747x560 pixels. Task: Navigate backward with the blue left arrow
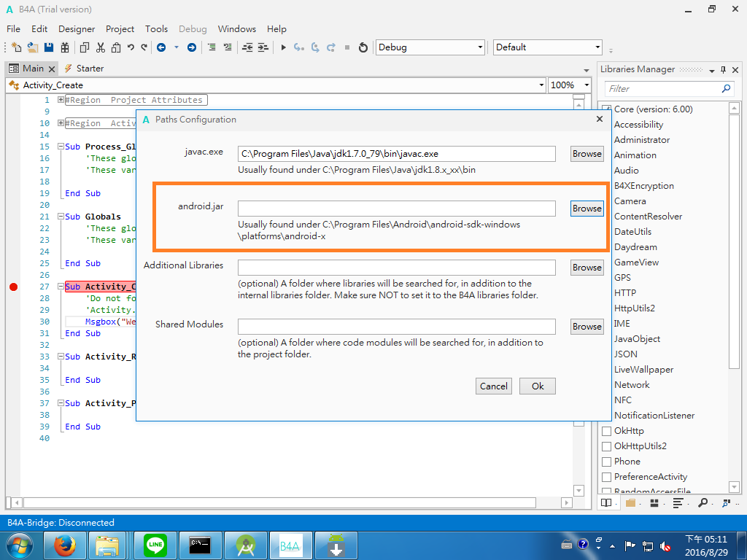(x=161, y=47)
